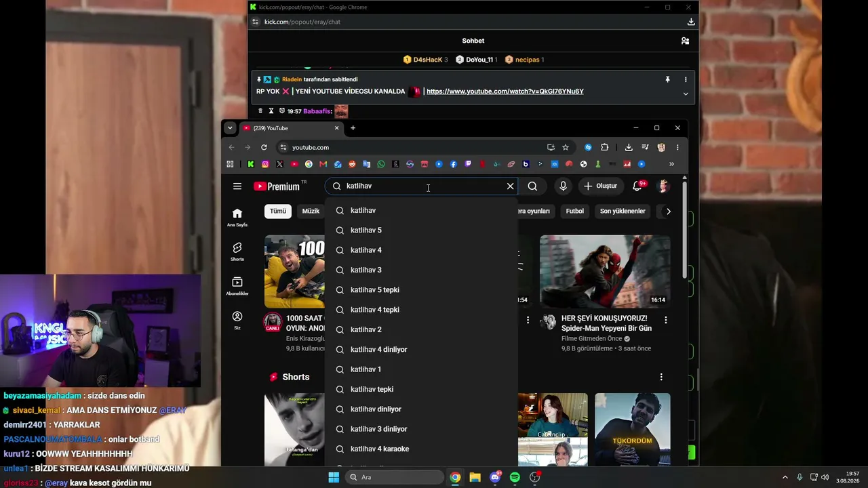Viewport: 868px width, 488px height.
Task: Go to Ana Sayfa in sidebar
Action: (237, 217)
